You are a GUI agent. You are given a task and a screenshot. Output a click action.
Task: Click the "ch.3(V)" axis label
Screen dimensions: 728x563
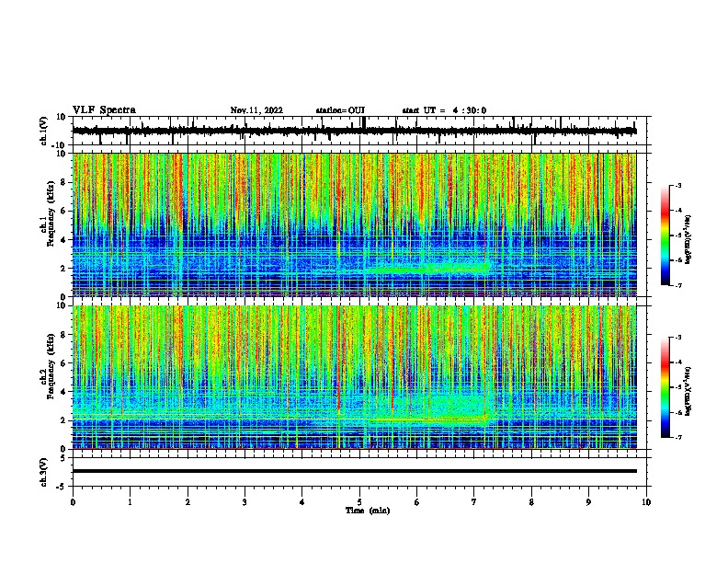(44, 472)
